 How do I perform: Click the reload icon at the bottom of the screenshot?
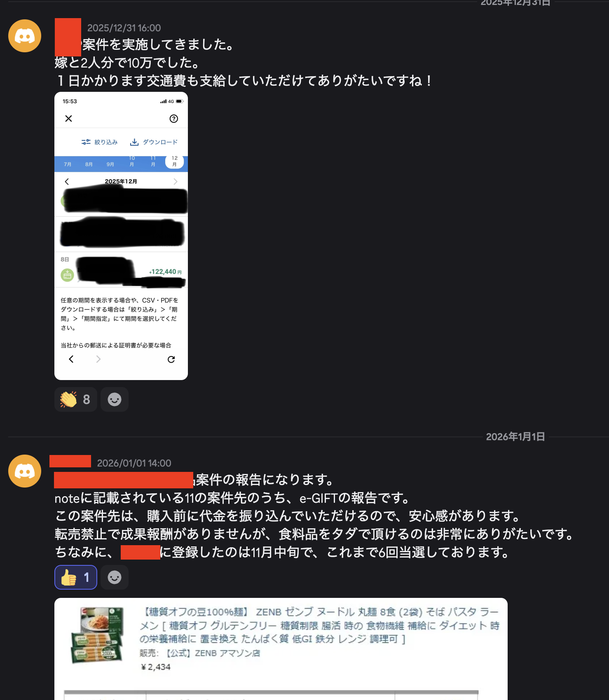click(171, 359)
